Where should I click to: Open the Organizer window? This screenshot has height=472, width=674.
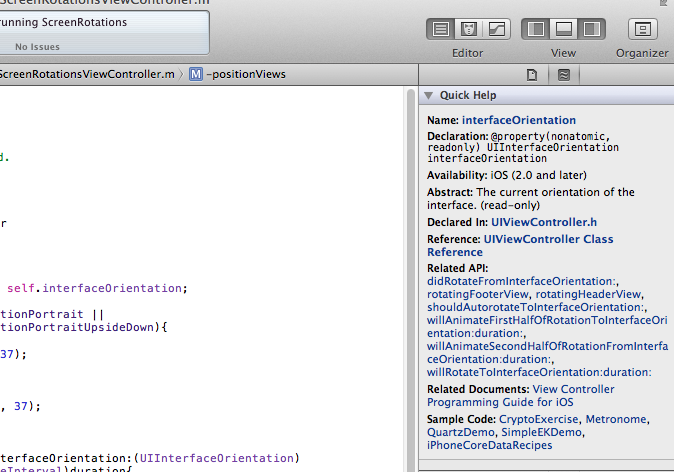tap(643, 29)
